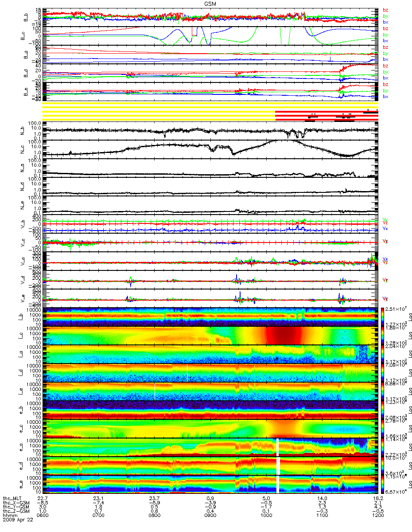Viewport: 412px width, 532px height.
Task: Select the B_b magnetic field panel
Action: 210,17
